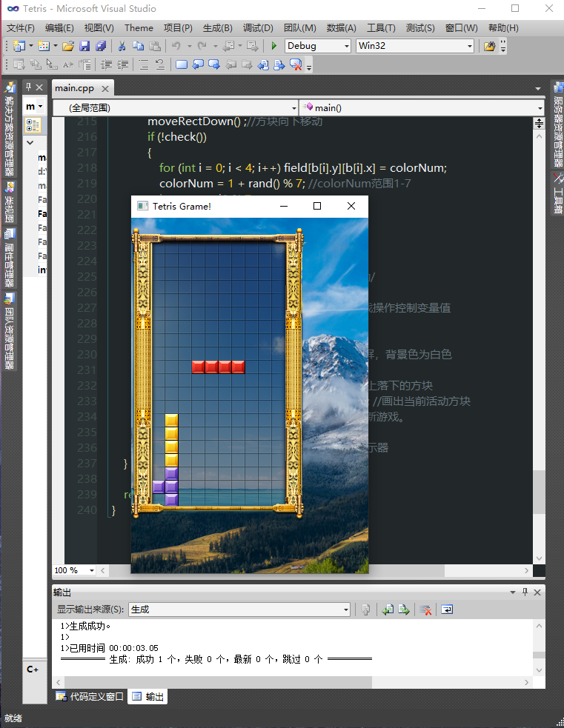
Task: Click the editor split-view handle above the scrollbar
Action: pos(539,123)
